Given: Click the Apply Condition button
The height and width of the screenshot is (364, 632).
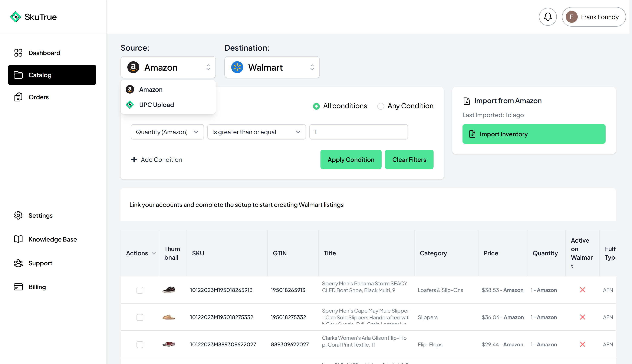Looking at the screenshot, I should 351,159.
